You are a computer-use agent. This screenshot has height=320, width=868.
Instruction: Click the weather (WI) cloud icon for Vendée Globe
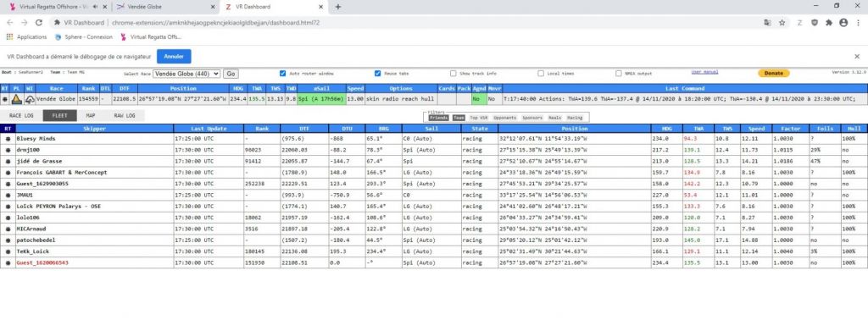[x=30, y=99]
